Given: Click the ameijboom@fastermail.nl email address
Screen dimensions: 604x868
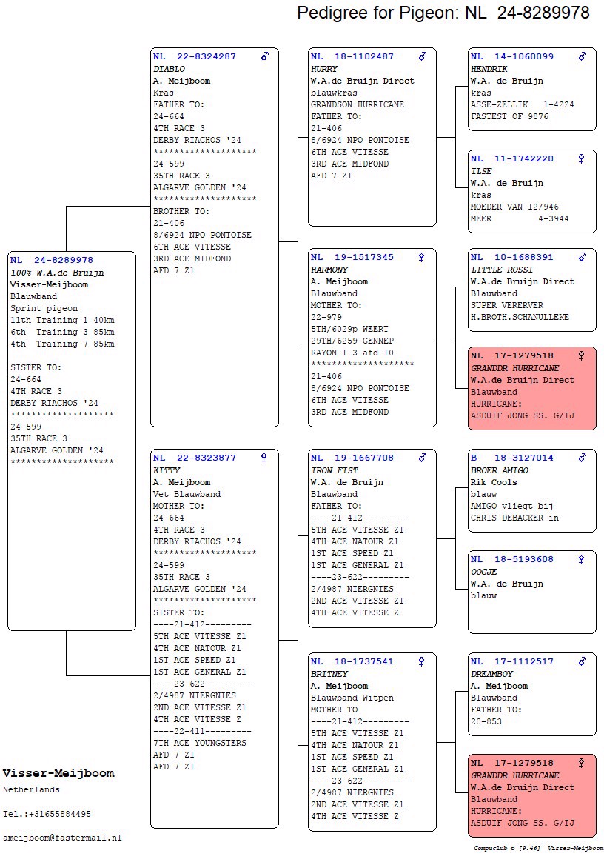Looking at the screenshot, I should [62, 838].
